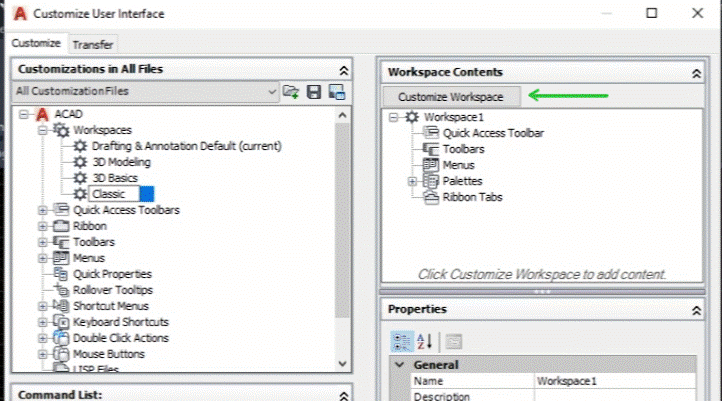Viewport: 722px width, 401px height.
Task: Click the gear icon beside Classic
Action: coord(80,194)
